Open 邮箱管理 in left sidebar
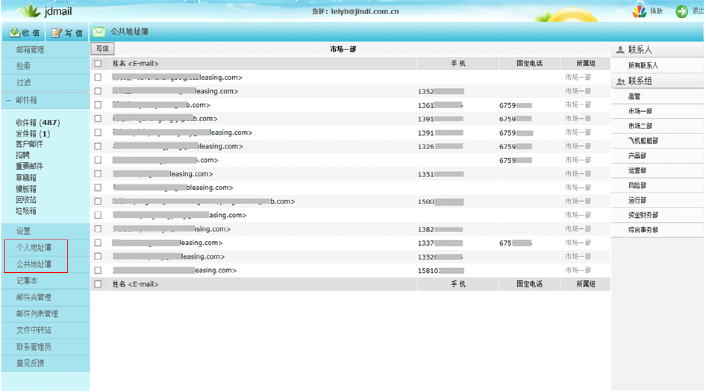The image size is (706, 392). pos(30,50)
